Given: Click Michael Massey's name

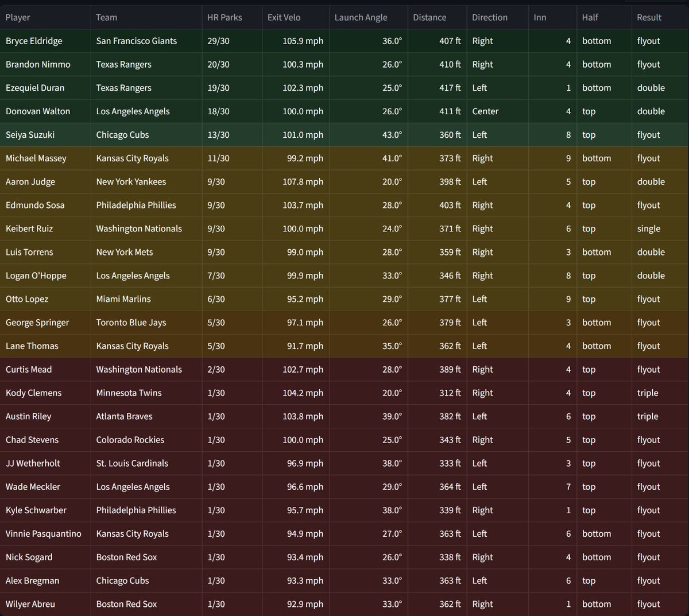Looking at the screenshot, I should point(36,158).
